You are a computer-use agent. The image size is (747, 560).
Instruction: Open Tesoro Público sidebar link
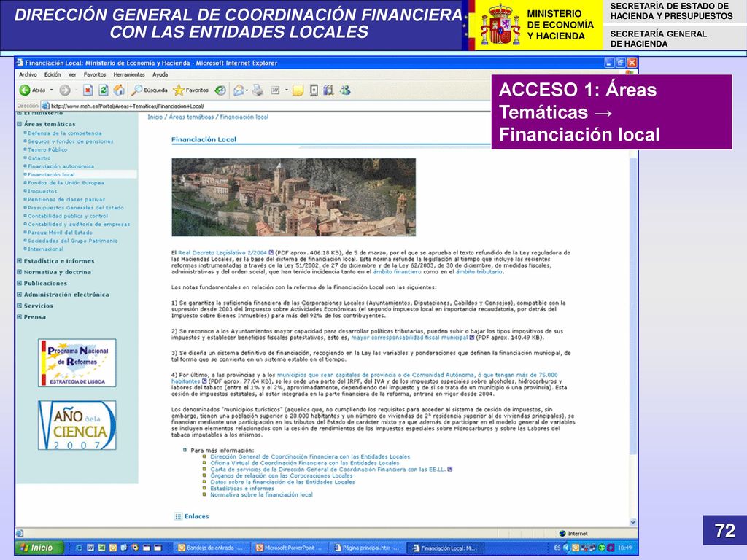(x=47, y=149)
